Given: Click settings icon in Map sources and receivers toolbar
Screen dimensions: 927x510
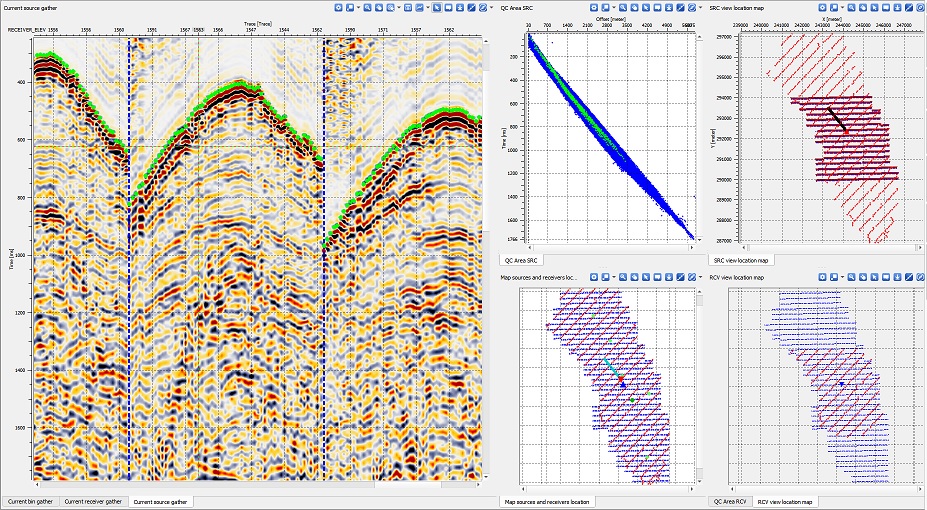Looking at the screenshot, I should [x=594, y=277].
